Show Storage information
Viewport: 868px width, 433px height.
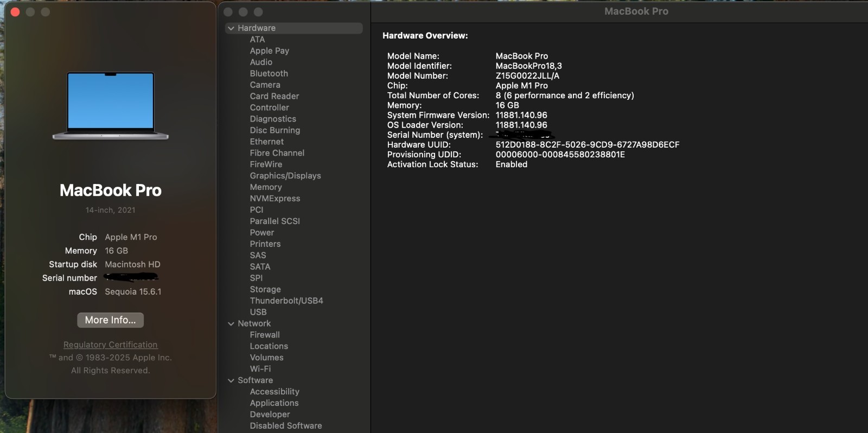tap(265, 290)
